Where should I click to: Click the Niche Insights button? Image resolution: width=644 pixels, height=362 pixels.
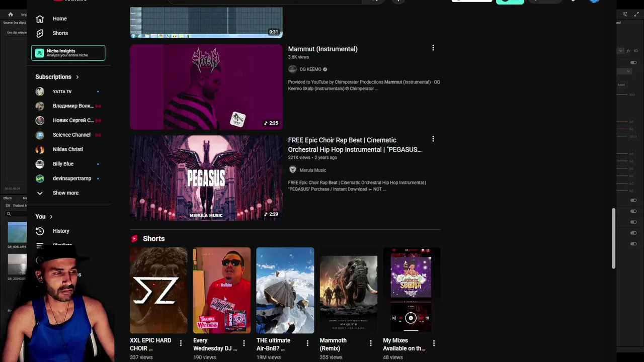point(68,53)
